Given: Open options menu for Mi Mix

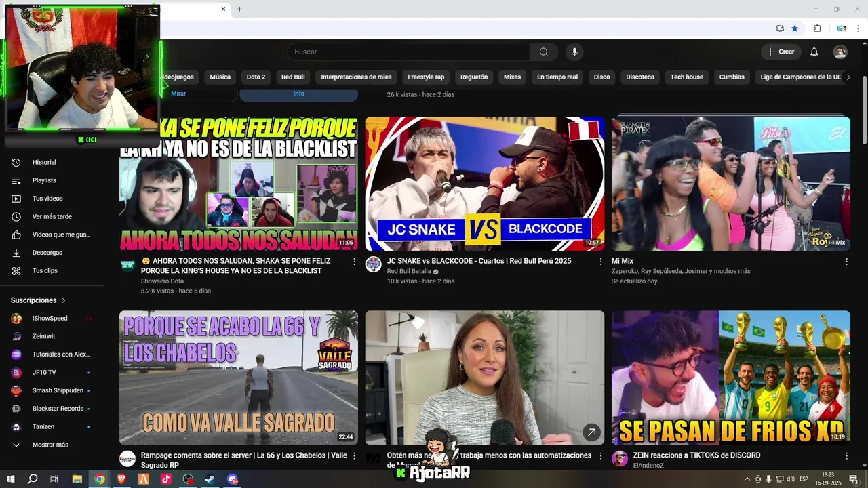Looking at the screenshot, I should 846,262.
